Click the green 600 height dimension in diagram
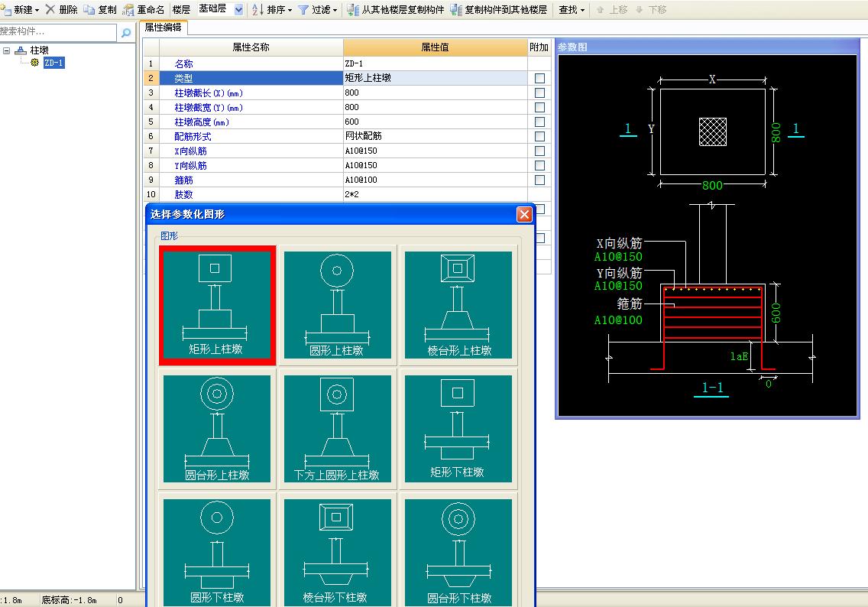The height and width of the screenshot is (607, 868). coord(776,313)
